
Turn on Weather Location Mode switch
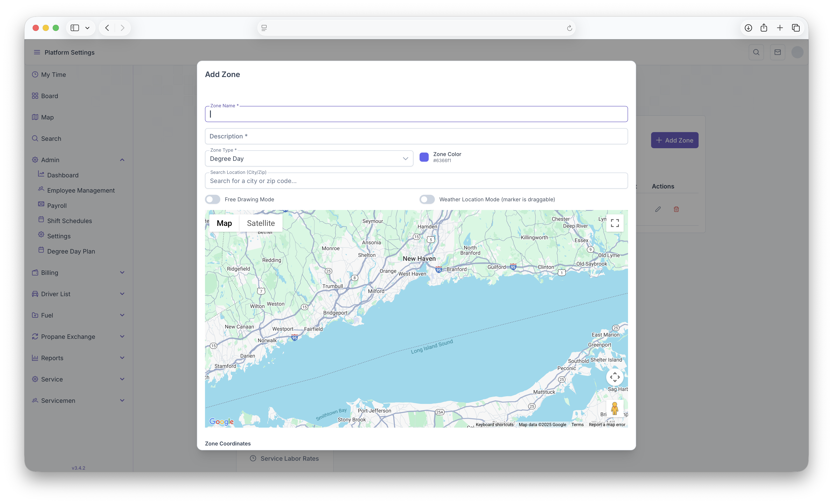pyautogui.click(x=427, y=199)
